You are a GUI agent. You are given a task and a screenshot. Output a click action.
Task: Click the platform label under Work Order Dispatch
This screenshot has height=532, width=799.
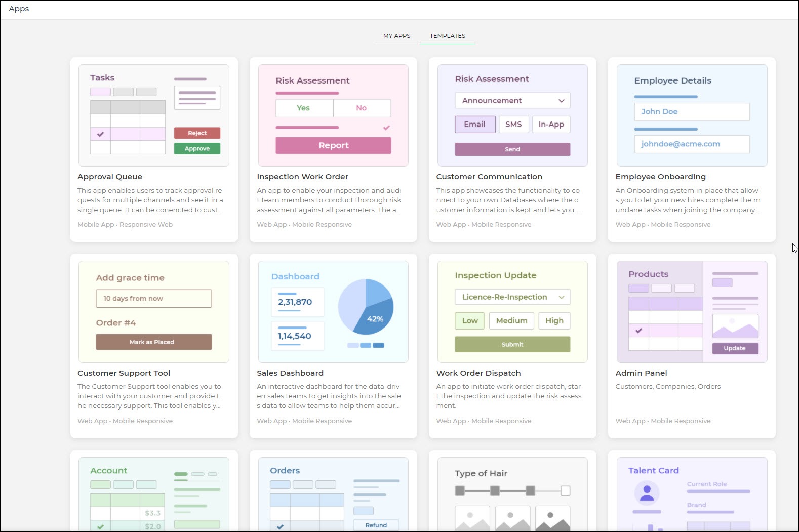pos(484,421)
